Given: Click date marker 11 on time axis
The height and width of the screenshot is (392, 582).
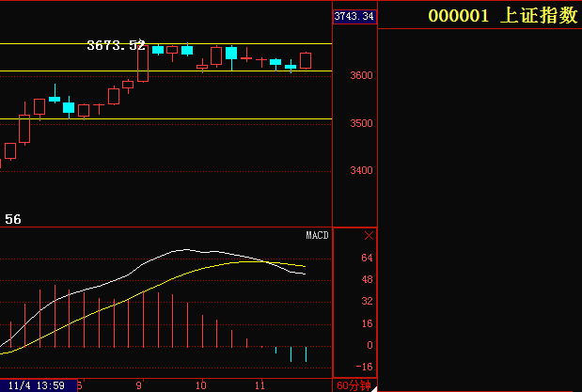Looking at the screenshot, I should point(260,385).
